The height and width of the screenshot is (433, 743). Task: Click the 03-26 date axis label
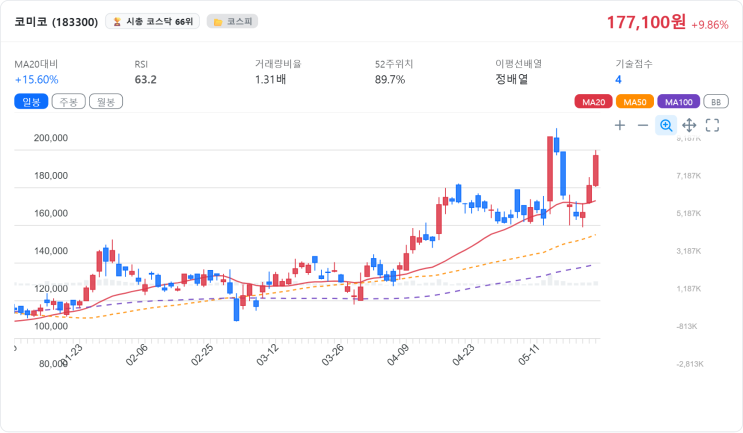click(332, 355)
